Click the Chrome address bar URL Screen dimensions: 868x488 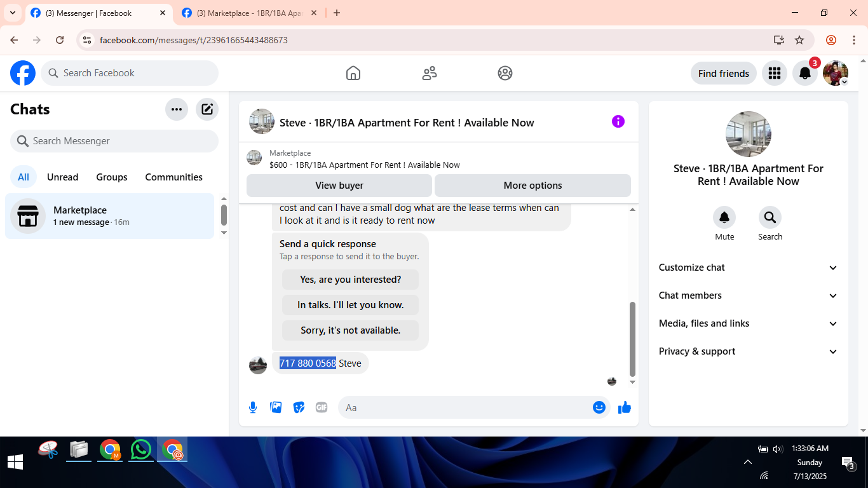(194, 40)
